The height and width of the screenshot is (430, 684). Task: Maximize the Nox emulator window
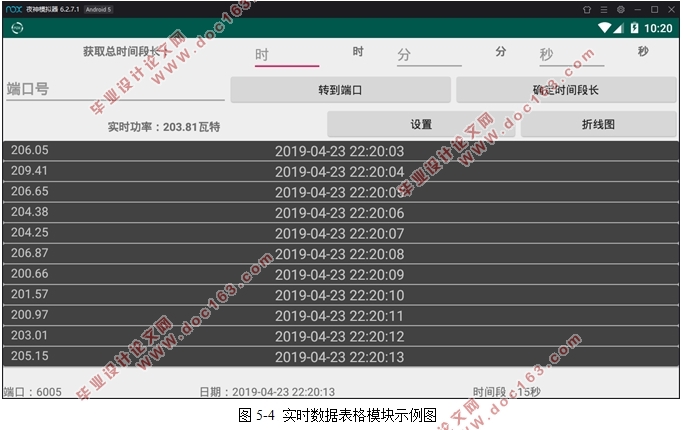click(x=654, y=10)
